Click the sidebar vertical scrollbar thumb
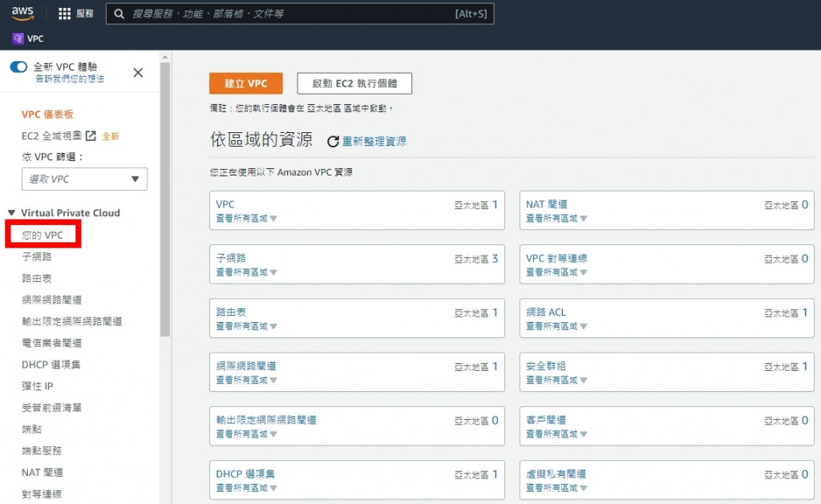Image resolution: width=821 pixels, height=504 pixels. [x=165, y=199]
